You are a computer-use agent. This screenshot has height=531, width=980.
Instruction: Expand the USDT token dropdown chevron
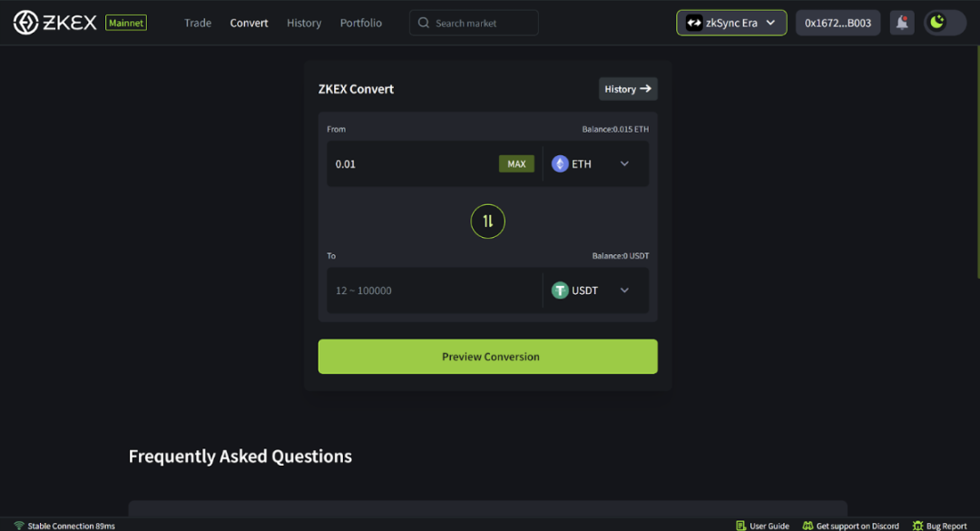point(624,290)
